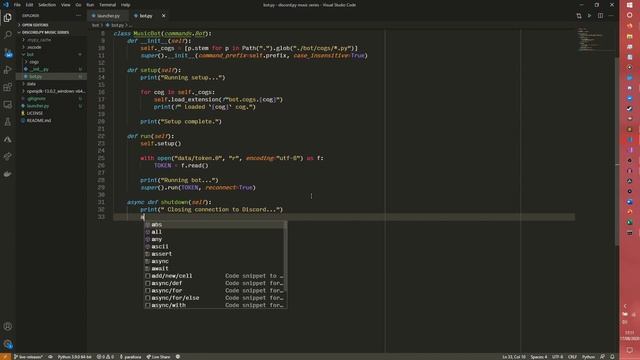Open the Edit menu

29,5
